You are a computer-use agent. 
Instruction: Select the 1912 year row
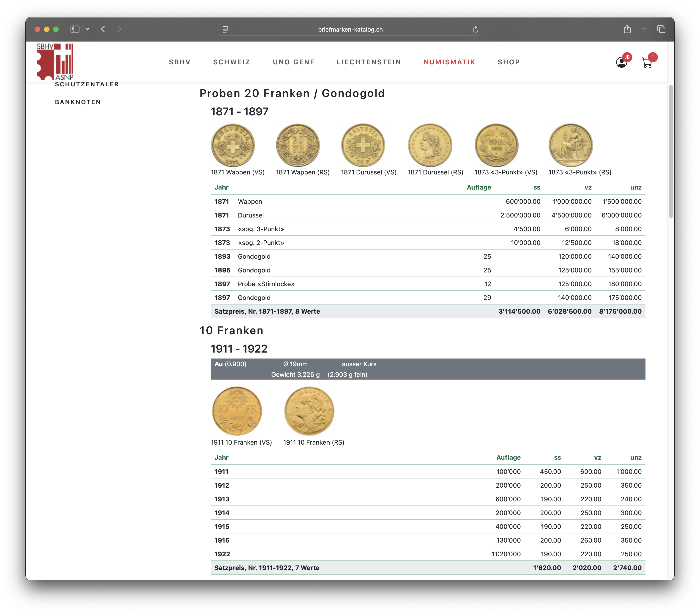tap(428, 485)
